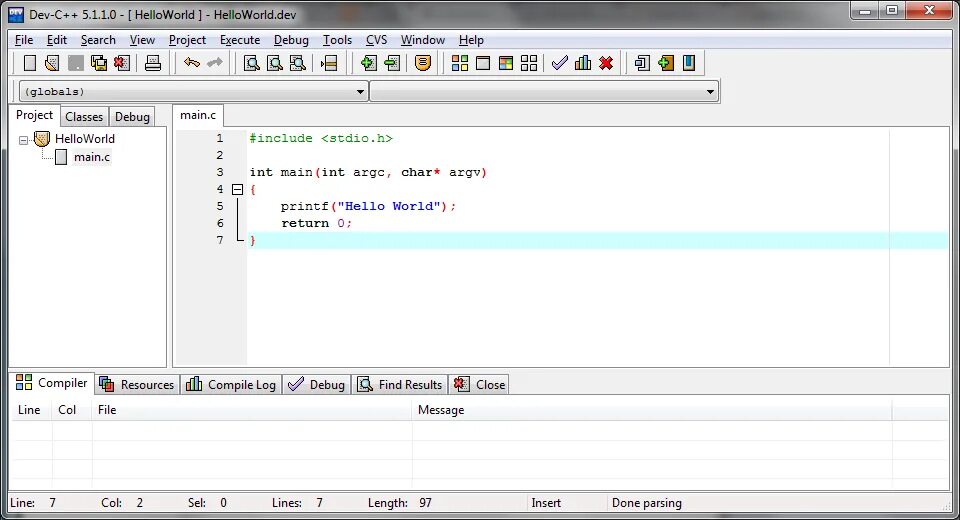Click the Profile analysis bar chart icon
This screenshot has width=960, height=520.
(x=583, y=63)
